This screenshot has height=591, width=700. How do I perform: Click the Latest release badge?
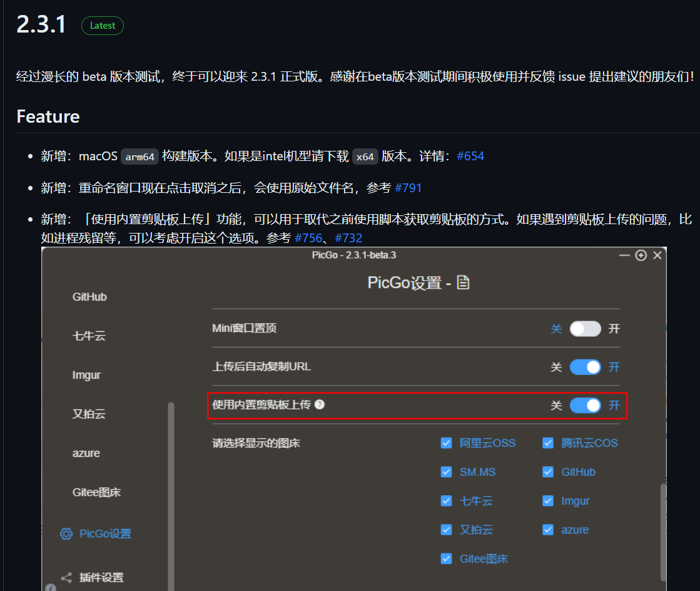(102, 26)
